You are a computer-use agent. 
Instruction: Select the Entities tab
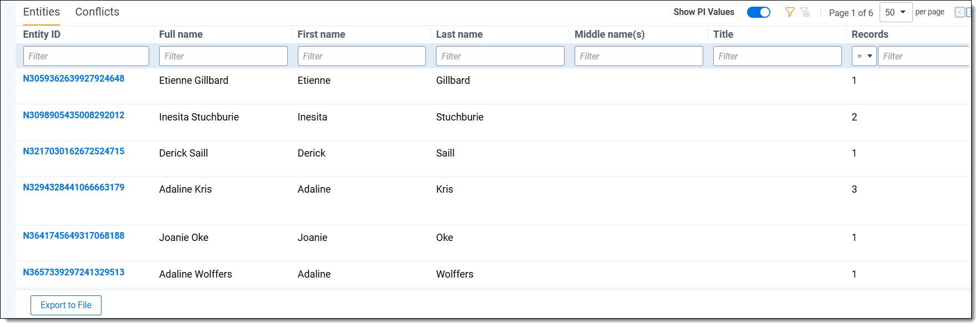(42, 12)
